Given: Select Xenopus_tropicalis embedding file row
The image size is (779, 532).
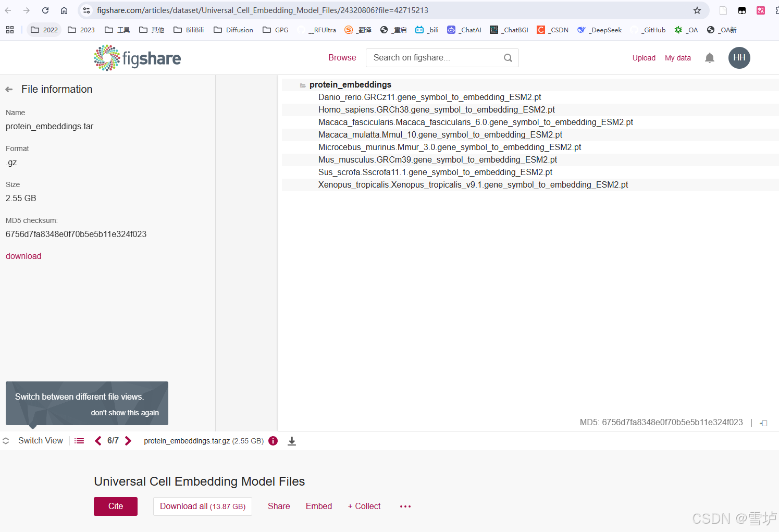Looking at the screenshot, I should coord(530,185).
